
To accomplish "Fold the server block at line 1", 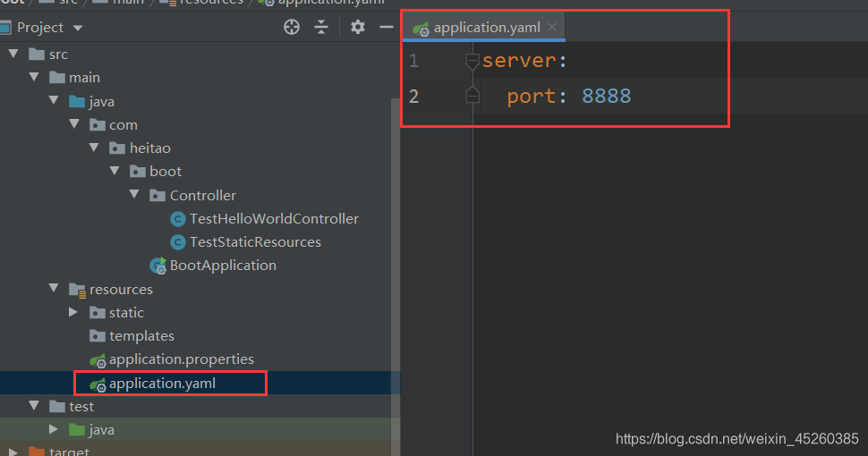I will tap(472, 61).
